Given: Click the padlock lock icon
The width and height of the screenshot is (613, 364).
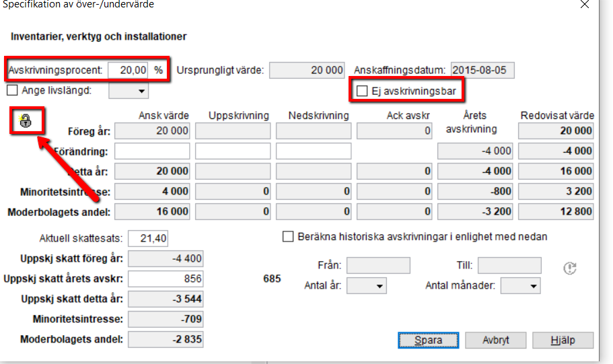Looking at the screenshot, I should point(26,121).
